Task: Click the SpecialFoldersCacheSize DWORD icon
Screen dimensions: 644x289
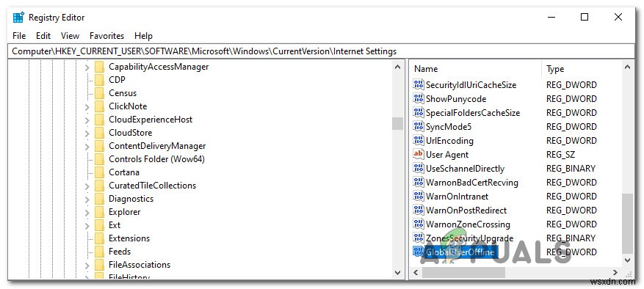Action: (419, 113)
